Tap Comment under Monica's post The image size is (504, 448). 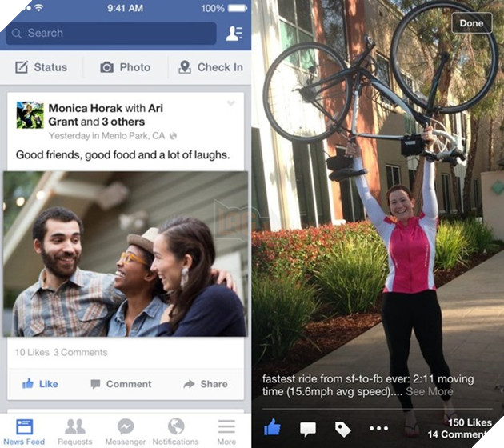(121, 384)
